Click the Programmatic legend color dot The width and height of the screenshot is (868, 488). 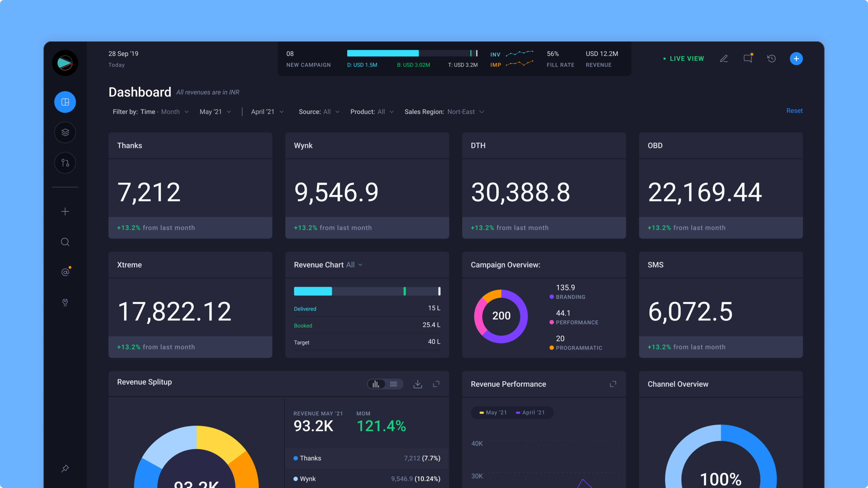[x=552, y=348]
